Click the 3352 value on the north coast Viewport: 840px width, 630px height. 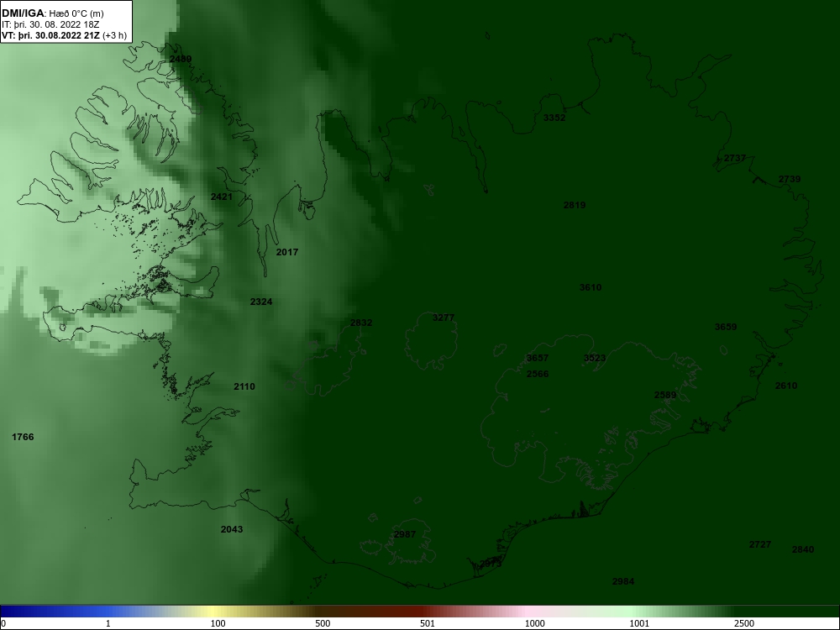click(554, 118)
